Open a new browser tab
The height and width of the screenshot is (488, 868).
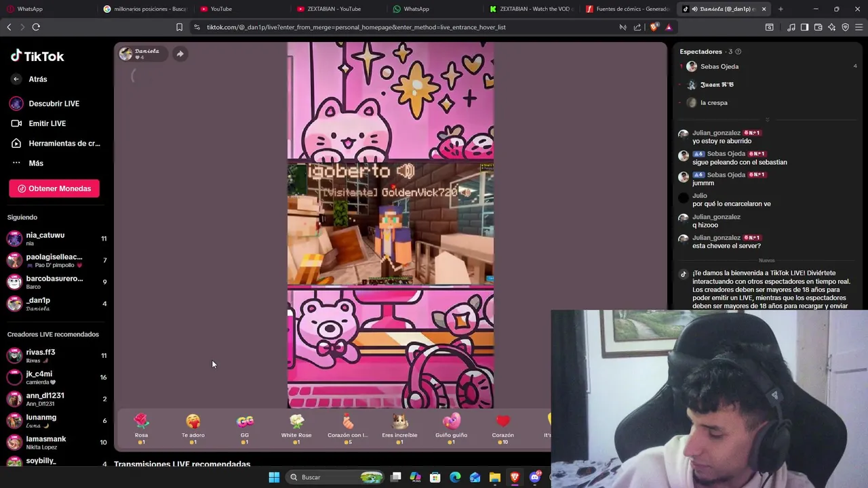coord(781,9)
